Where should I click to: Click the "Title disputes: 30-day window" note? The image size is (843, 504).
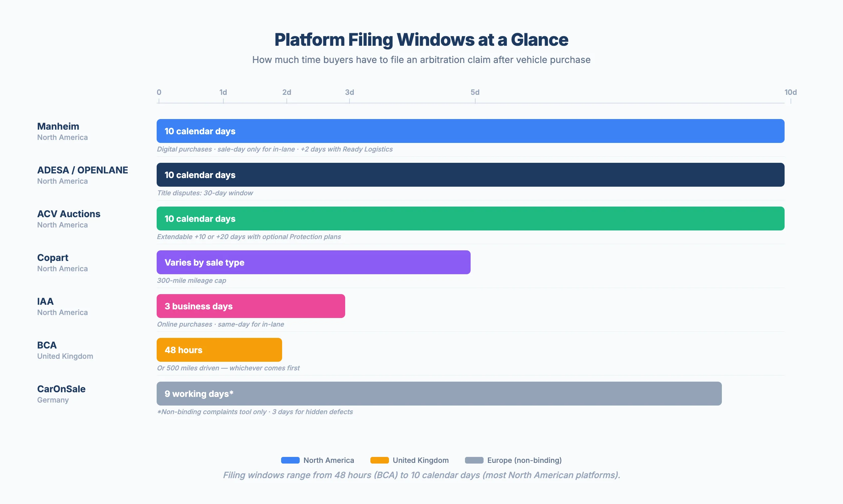205,193
